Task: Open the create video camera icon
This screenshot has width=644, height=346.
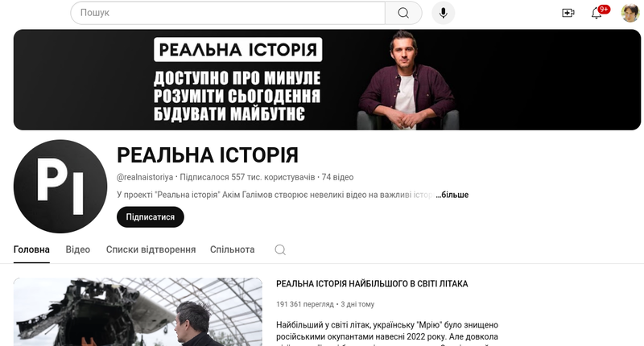Action: (x=568, y=13)
